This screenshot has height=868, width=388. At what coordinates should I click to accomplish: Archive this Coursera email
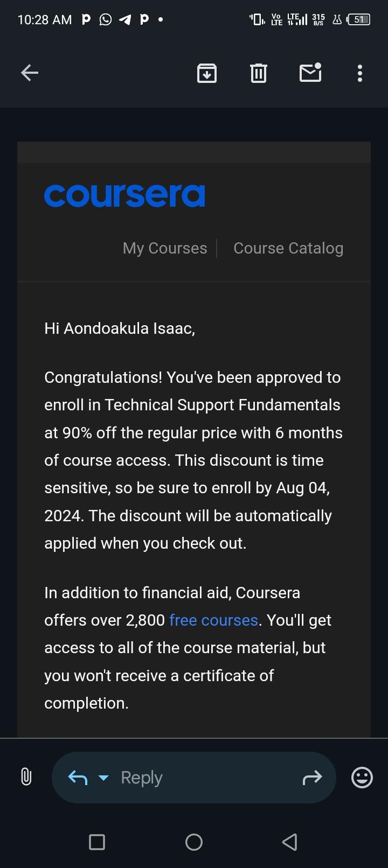[207, 73]
